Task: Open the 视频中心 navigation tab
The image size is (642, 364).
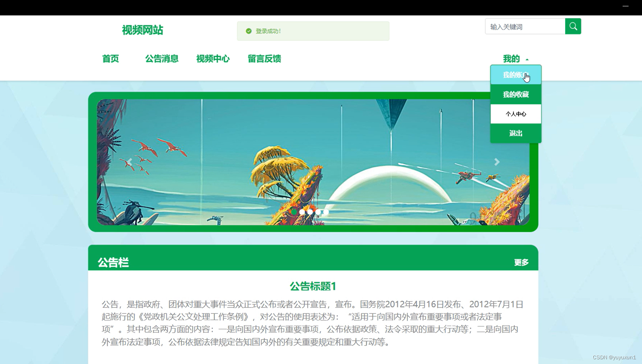Action: point(213,59)
